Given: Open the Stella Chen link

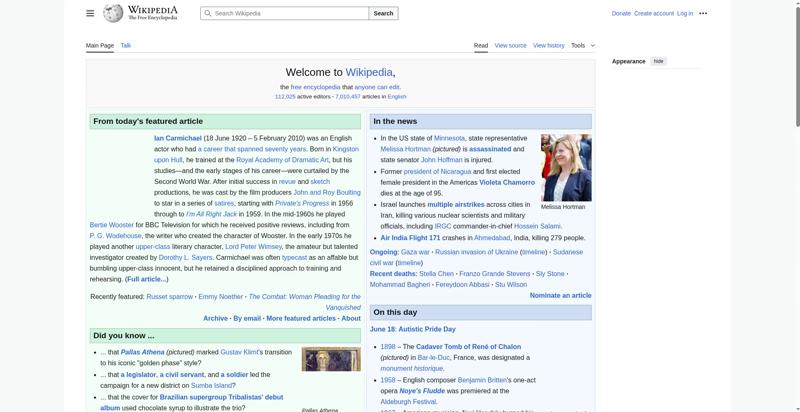Looking at the screenshot, I should point(436,274).
